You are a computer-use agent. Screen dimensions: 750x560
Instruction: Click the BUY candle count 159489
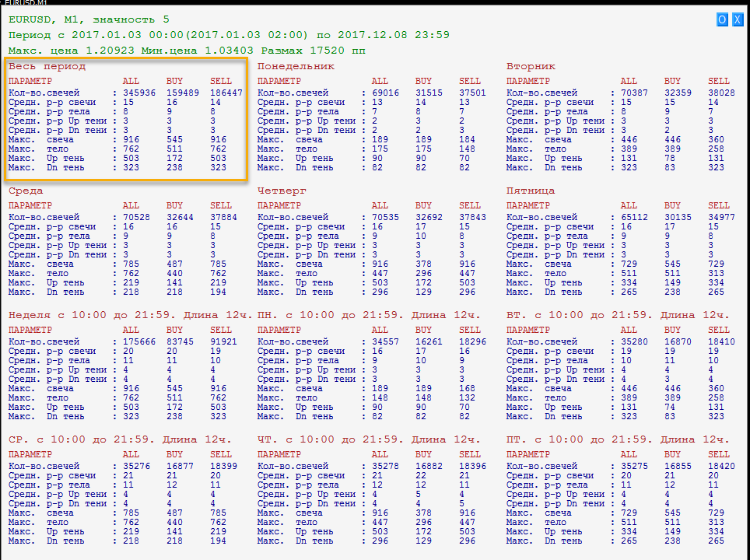(x=183, y=93)
